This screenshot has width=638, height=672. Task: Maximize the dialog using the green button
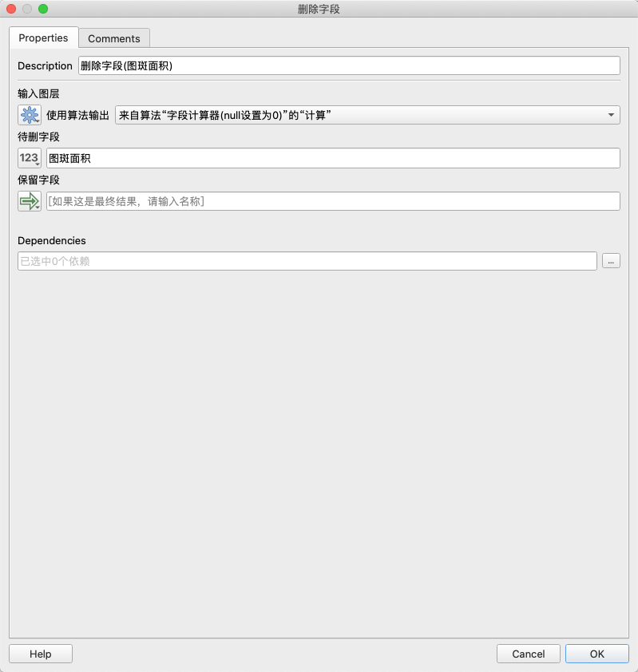pos(43,9)
